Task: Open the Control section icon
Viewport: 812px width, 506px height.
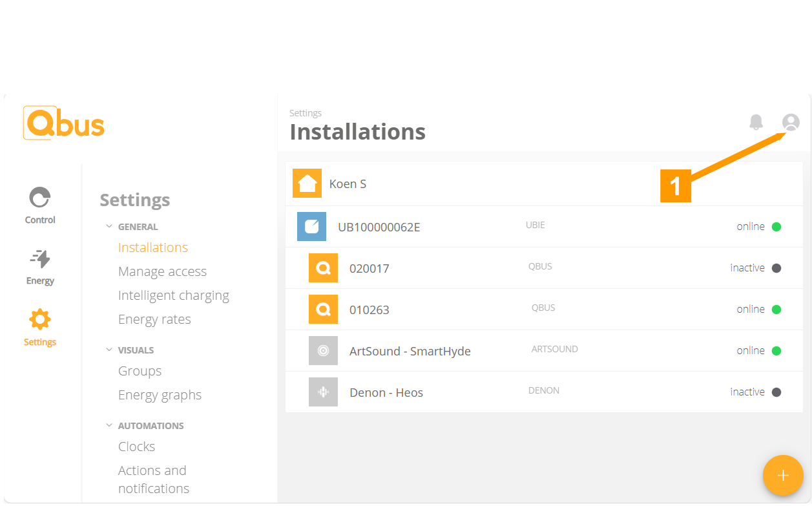Action: pyautogui.click(x=40, y=198)
